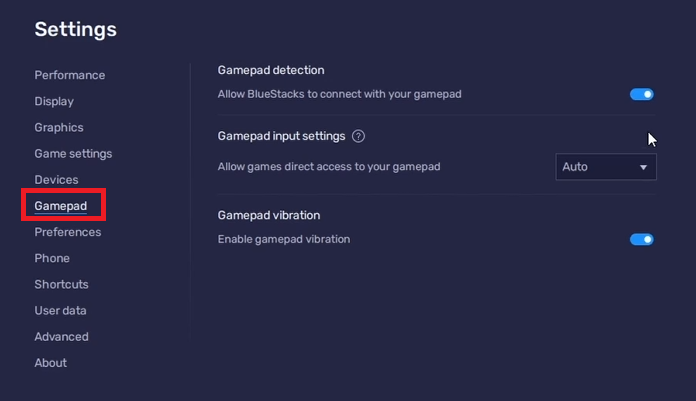Open the direct access Auto dropdown

(605, 167)
